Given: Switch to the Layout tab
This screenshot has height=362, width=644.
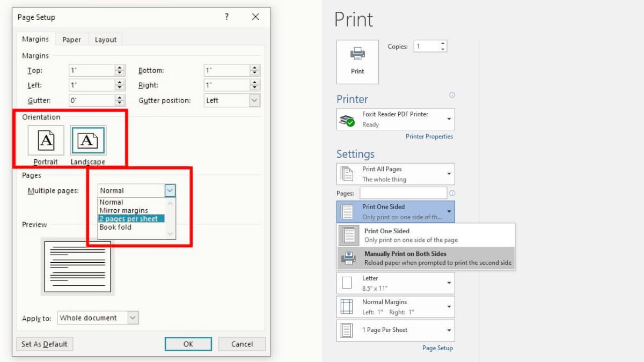Looking at the screenshot, I should [105, 40].
